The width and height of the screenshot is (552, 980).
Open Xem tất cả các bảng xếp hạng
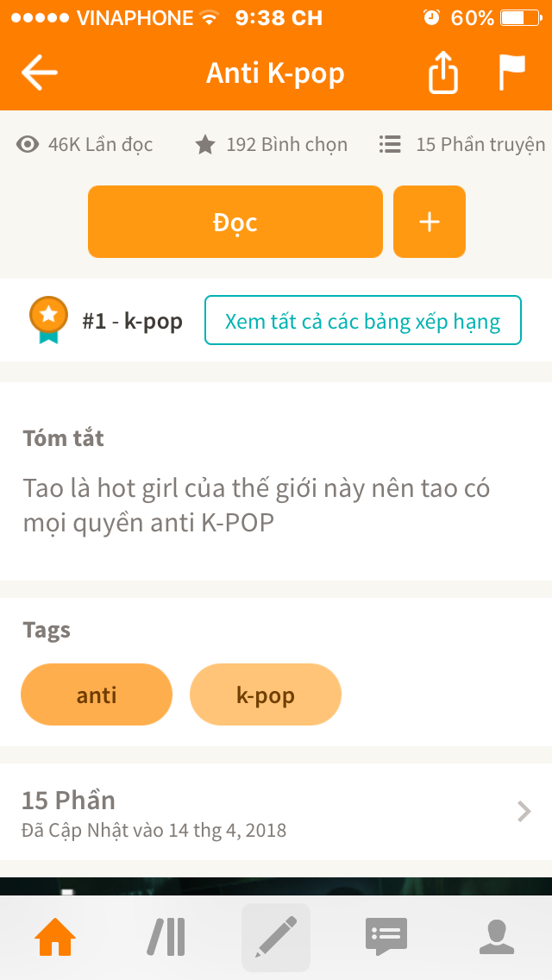(x=362, y=321)
